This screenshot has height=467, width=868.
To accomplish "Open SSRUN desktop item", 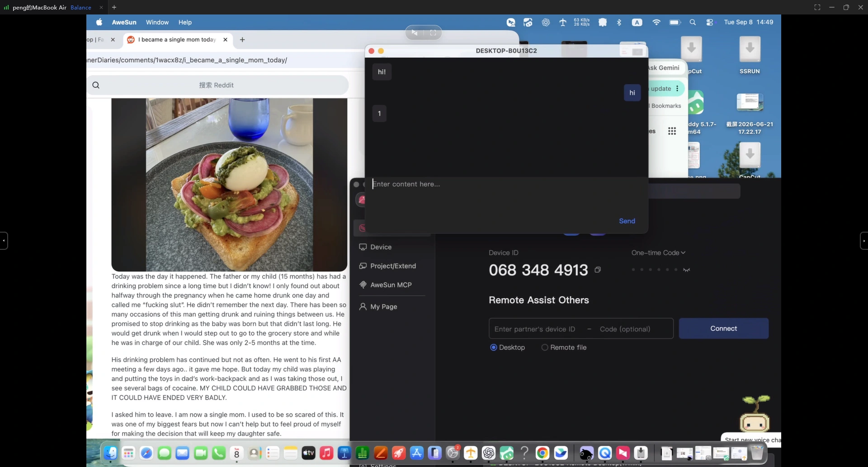I will click(x=750, y=56).
